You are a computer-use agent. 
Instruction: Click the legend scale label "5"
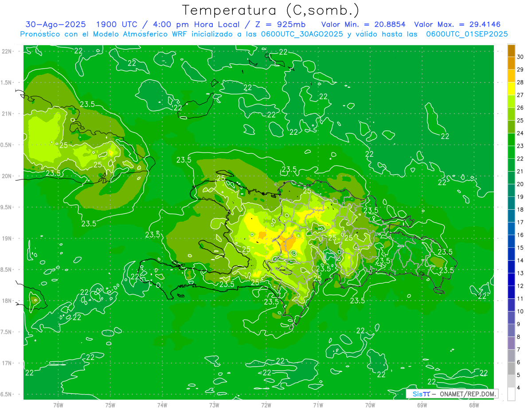pos(519,375)
